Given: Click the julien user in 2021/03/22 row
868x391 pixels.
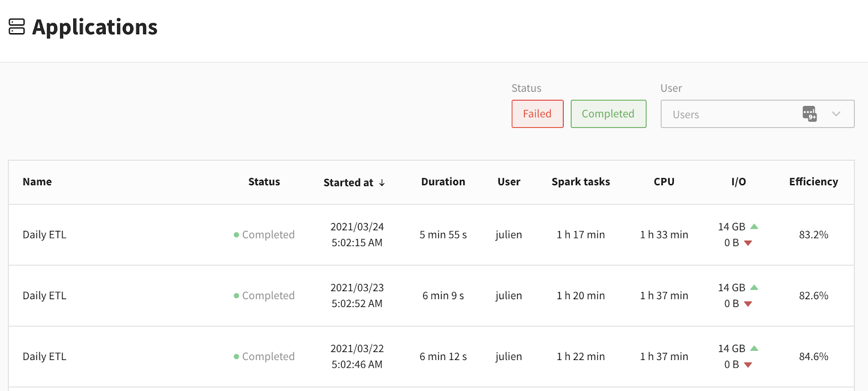Looking at the screenshot, I should pos(508,356).
